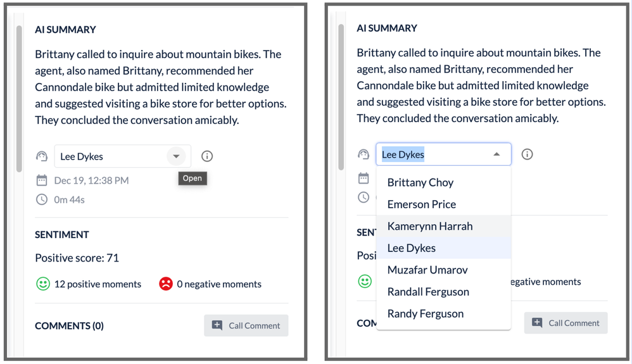Click the green smiley positive moments icon

42,284
